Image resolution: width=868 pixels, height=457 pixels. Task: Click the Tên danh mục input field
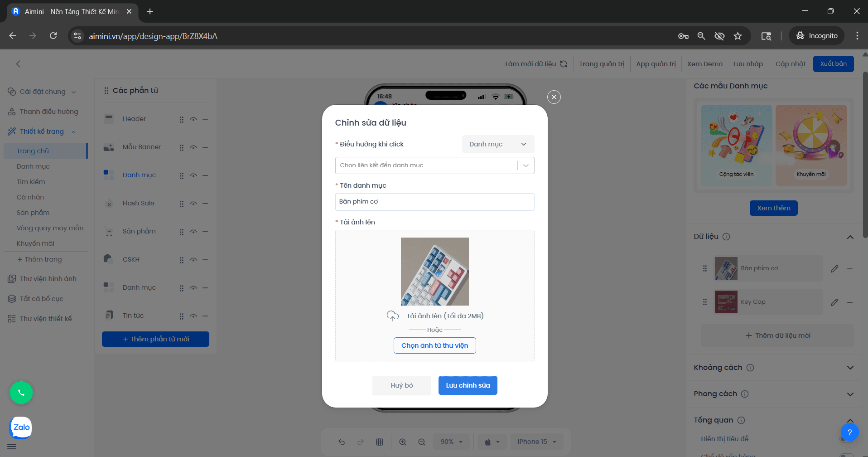point(434,202)
